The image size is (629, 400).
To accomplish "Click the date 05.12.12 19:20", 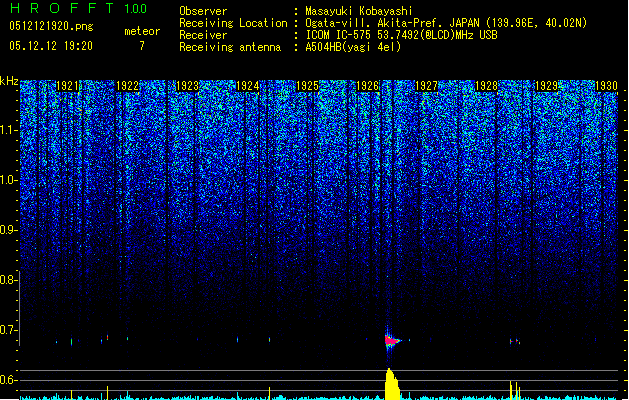I will click(x=51, y=46).
